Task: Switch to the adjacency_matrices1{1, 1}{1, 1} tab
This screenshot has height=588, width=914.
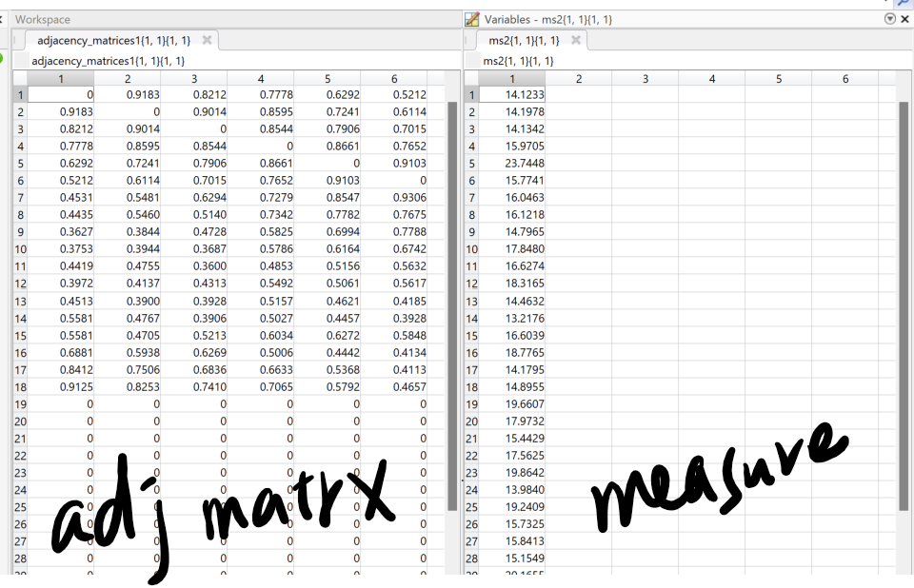Action: click(113, 40)
